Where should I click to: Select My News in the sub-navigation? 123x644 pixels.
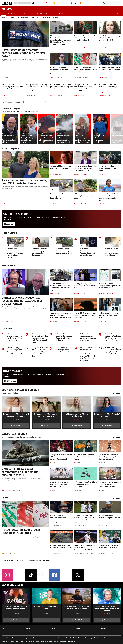[55, 17]
